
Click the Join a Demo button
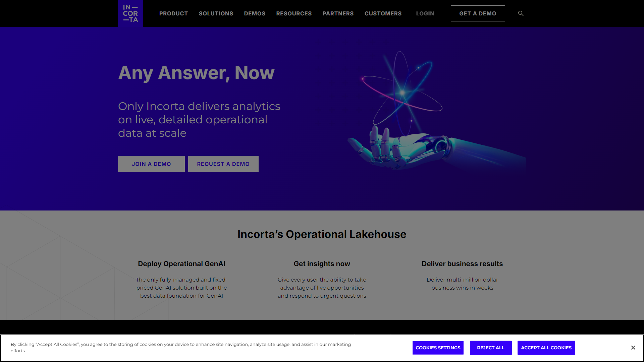pos(151,164)
